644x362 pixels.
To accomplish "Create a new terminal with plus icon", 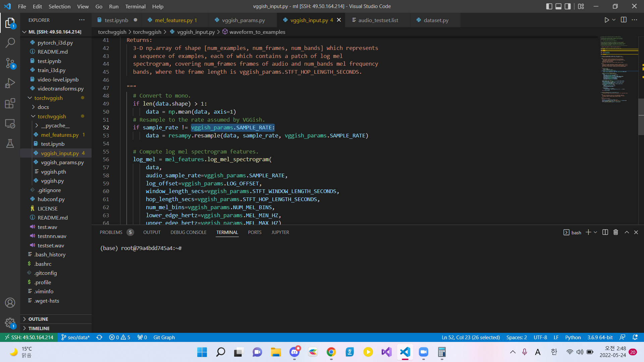I will pyautogui.click(x=588, y=232).
